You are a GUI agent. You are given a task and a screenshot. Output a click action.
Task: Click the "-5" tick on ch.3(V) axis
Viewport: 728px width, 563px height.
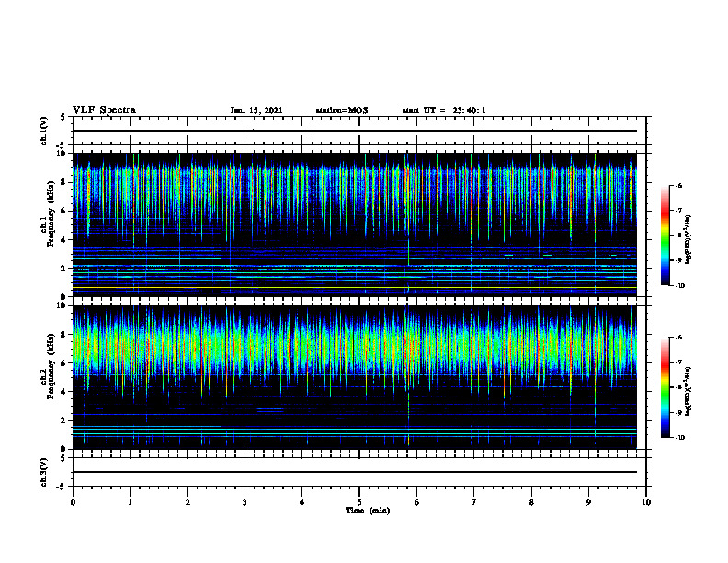(62, 487)
